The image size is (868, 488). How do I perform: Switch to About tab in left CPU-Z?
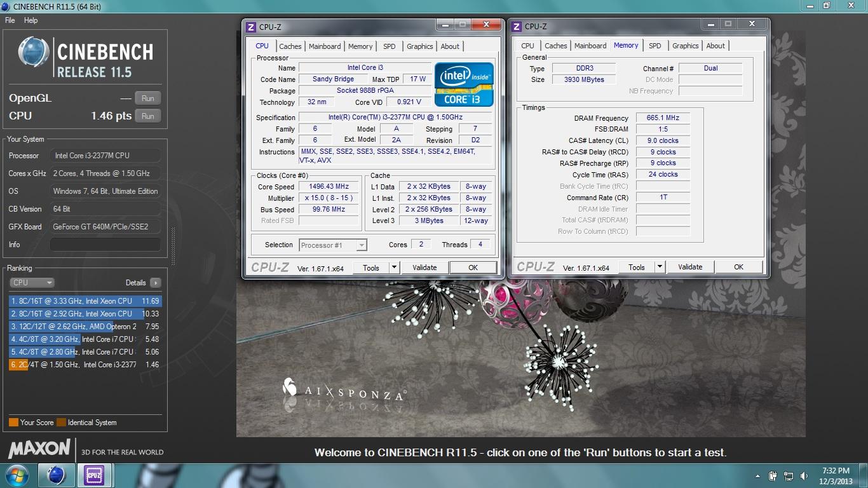tap(450, 46)
